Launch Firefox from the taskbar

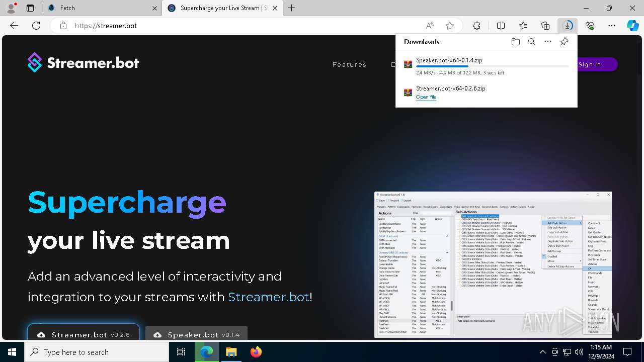click(256, 352)
